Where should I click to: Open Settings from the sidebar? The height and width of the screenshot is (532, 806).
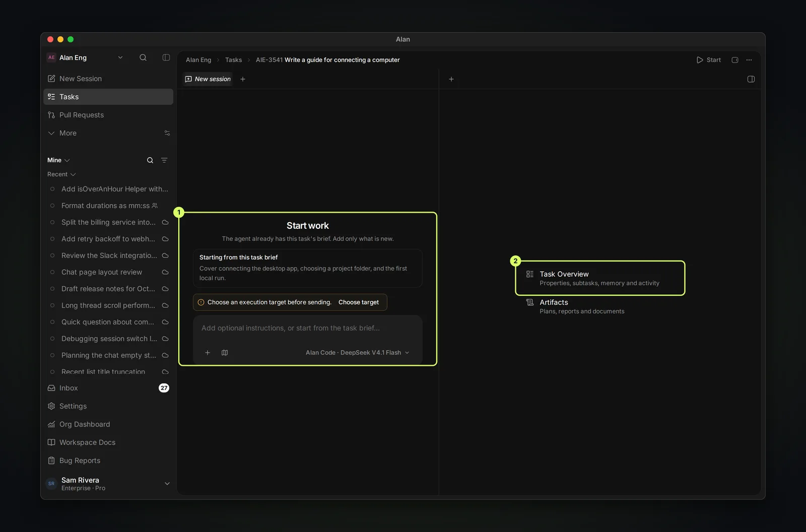click(108, 406)
